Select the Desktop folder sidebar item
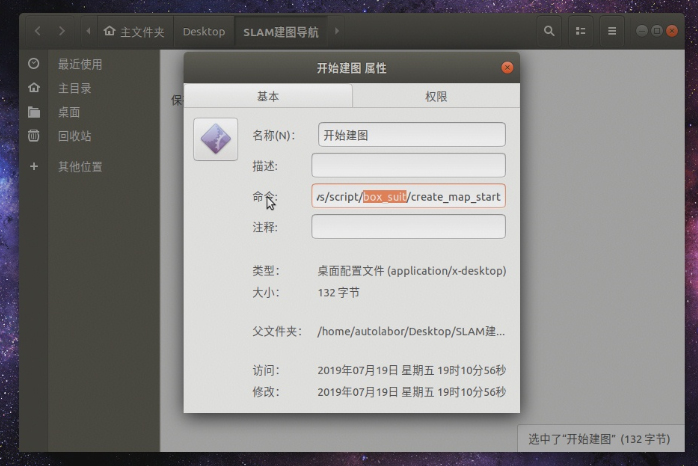Image resolution: width=698 pixels, height=466 pixels. [x=68, y=112]
